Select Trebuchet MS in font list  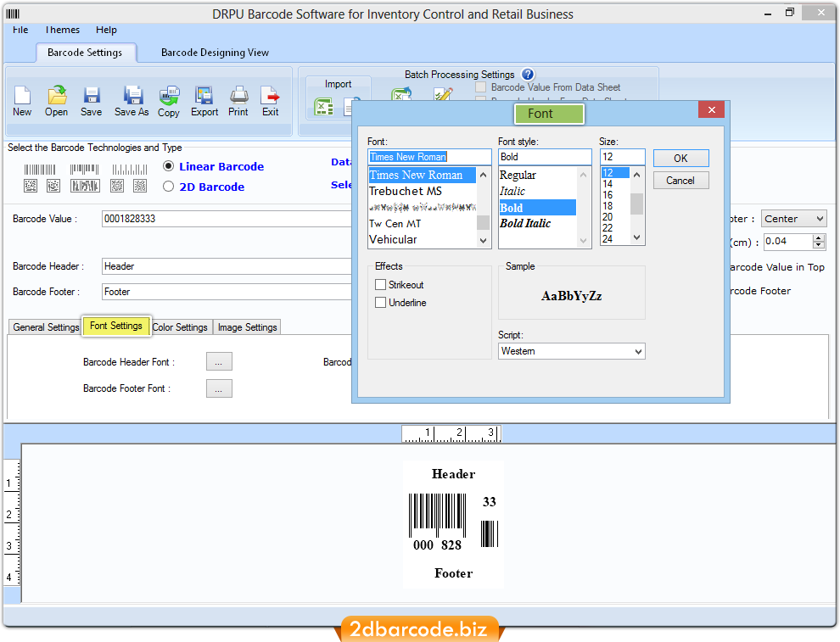[423, 191]
